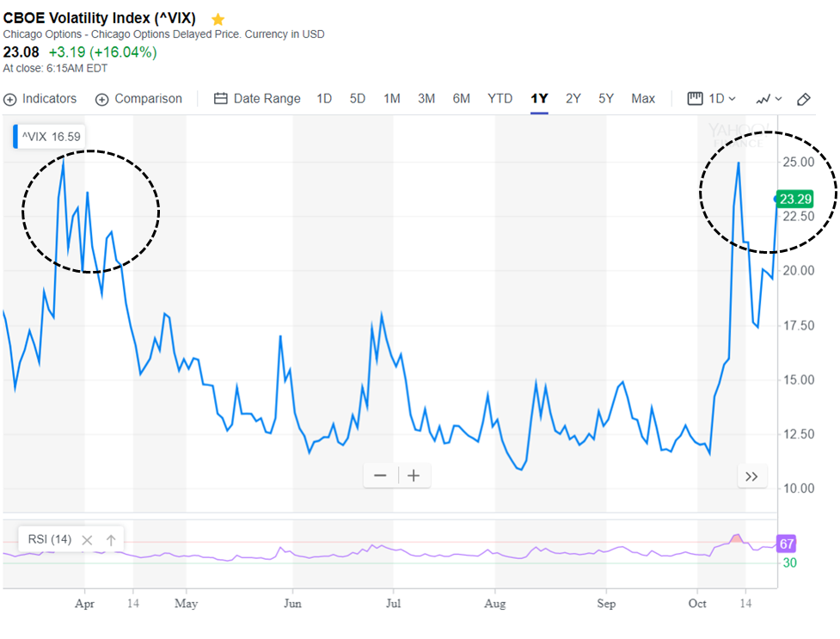This screenshot has width=840, height=639.
Task: Toggle the favorite star next to CBOE Volatility Index
Action: (x=218, y=17)
